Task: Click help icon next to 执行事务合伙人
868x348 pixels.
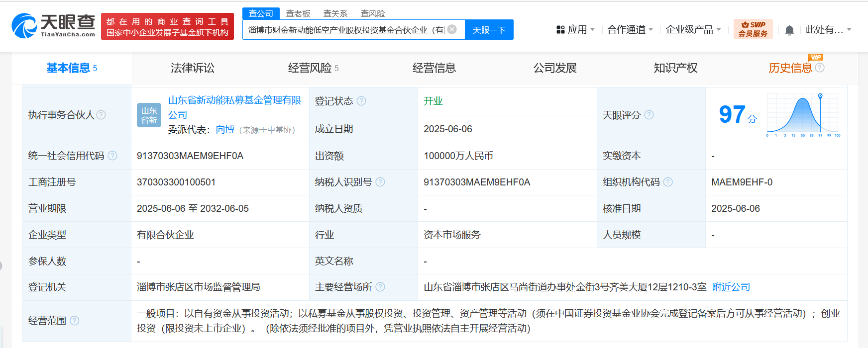Action: click(101, 115)
